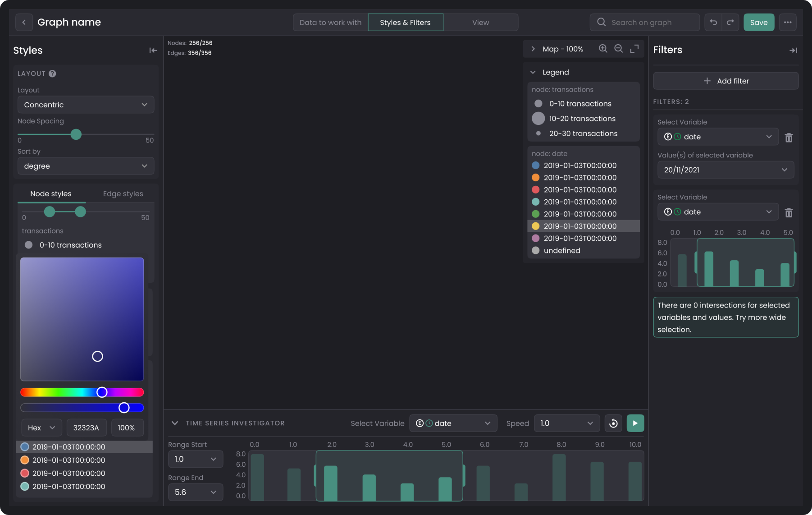Click the back arrow beside Graph name
This screenshot has width=812, height=515.
(24, 22)
